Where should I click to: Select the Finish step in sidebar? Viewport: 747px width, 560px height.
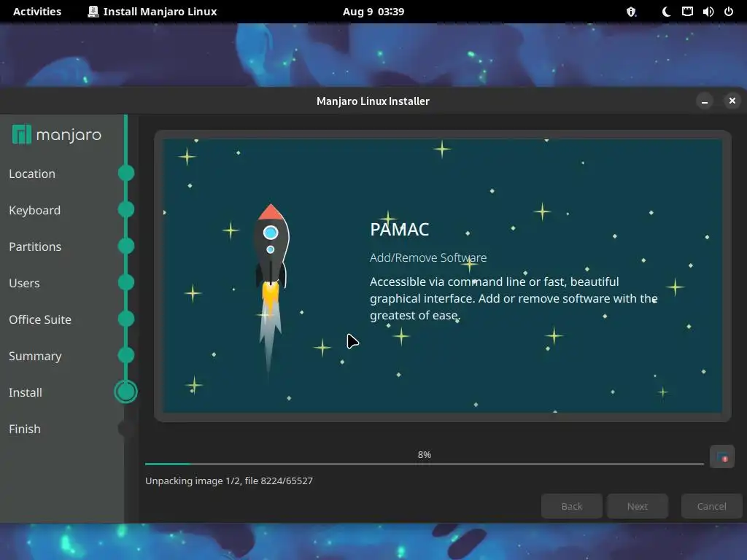[25, 429]
